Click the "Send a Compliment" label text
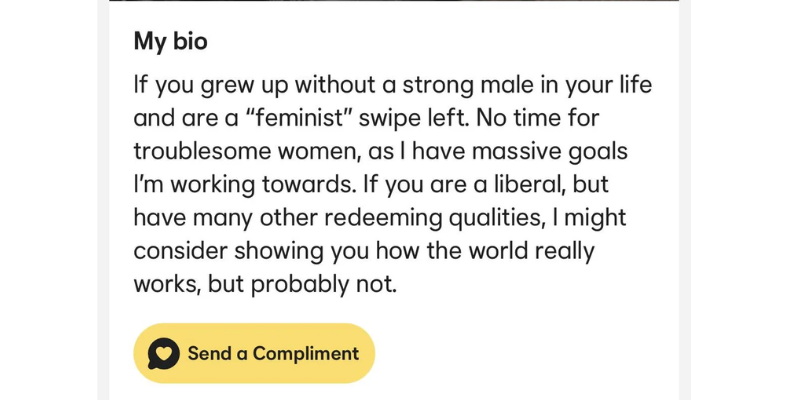Screen dimensions: 788x400 (x=273, y=354)
